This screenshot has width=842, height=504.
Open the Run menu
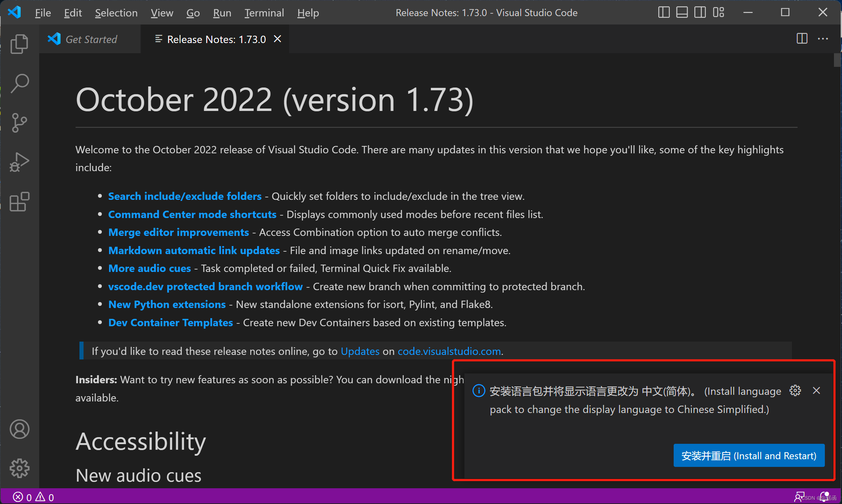[222, 13]
